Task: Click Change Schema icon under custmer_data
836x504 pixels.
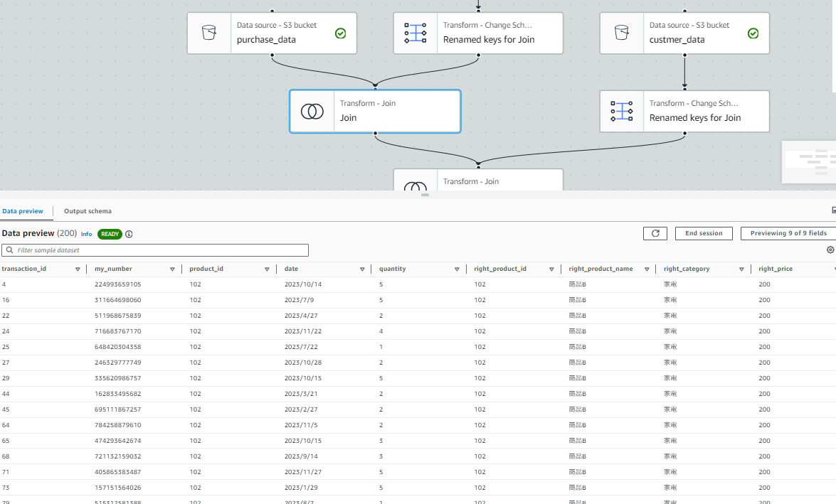Action: coord(622,112)
